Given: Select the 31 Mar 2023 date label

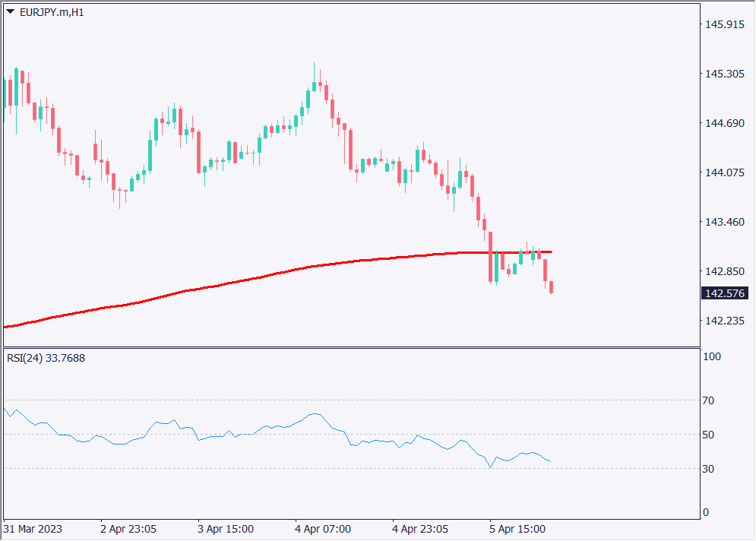Looking at the screenshot, I should point(33,528).
